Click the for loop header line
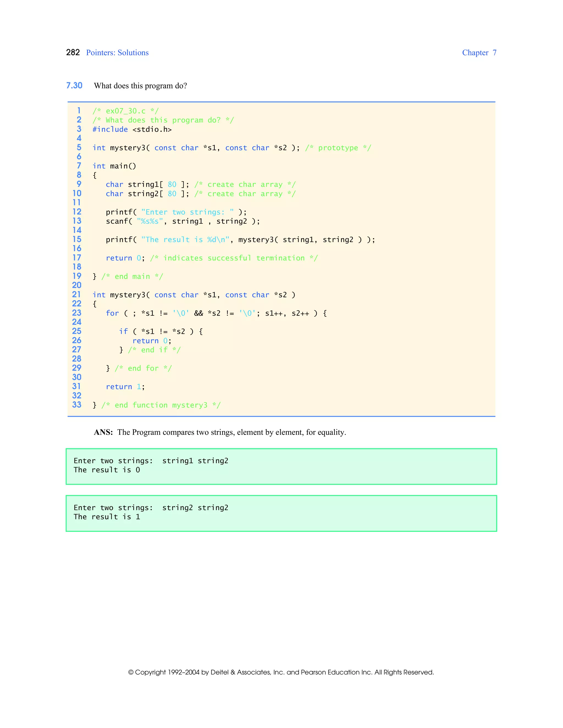Image resolution: width=563 pixels, height=728 pixels. [216, 313]
